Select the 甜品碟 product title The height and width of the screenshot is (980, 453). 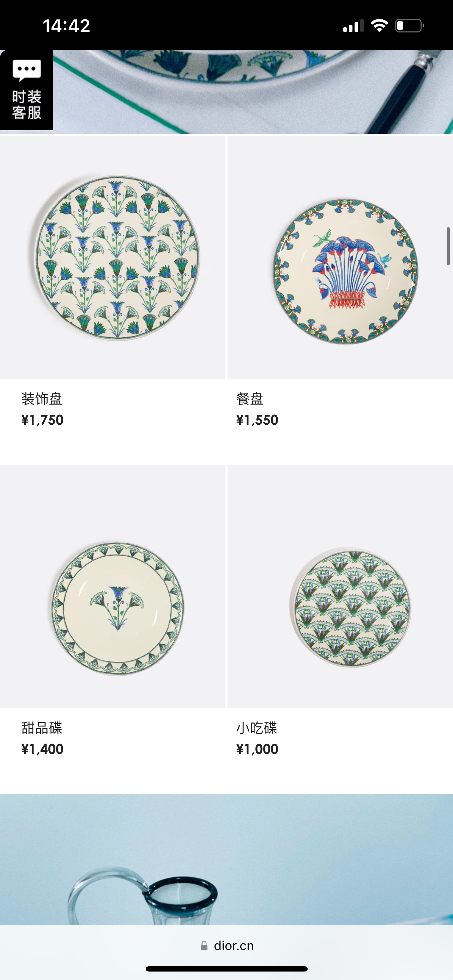pyautogui.click(x=42, y=728)
